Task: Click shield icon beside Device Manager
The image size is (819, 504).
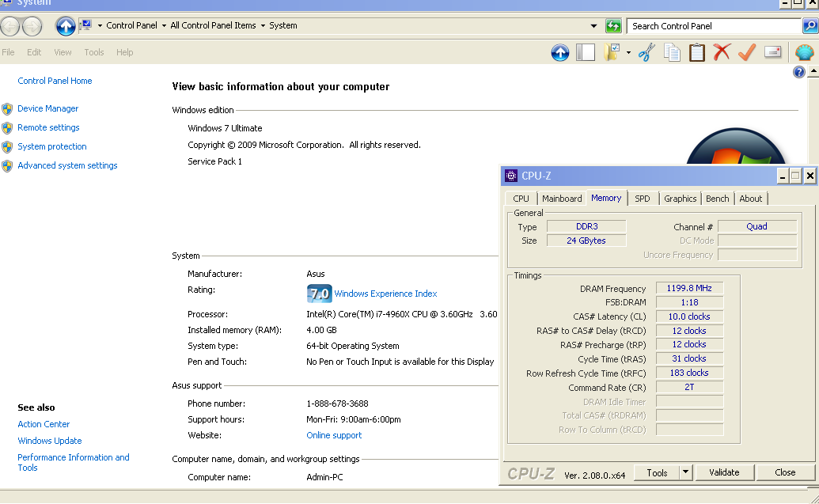Action: 7,108
